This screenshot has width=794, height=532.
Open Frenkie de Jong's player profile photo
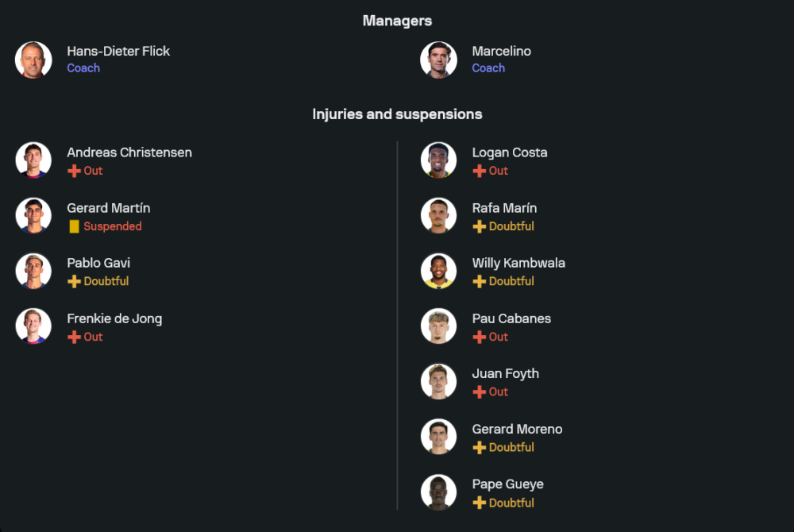click(33, 326)
